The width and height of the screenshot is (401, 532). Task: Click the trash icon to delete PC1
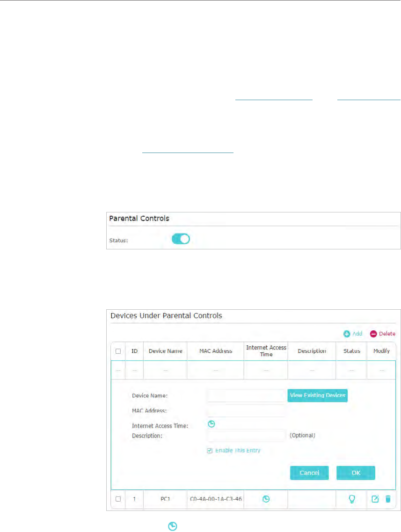pos(388,499)
